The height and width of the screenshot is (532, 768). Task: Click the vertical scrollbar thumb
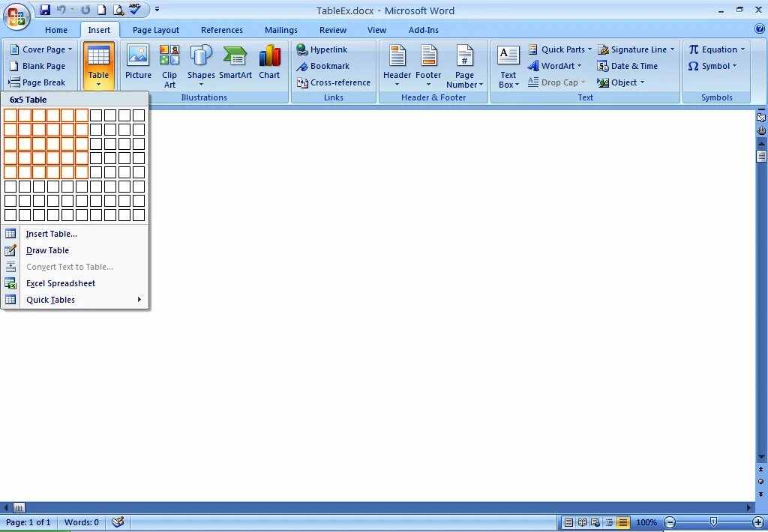tap(761, 156)
